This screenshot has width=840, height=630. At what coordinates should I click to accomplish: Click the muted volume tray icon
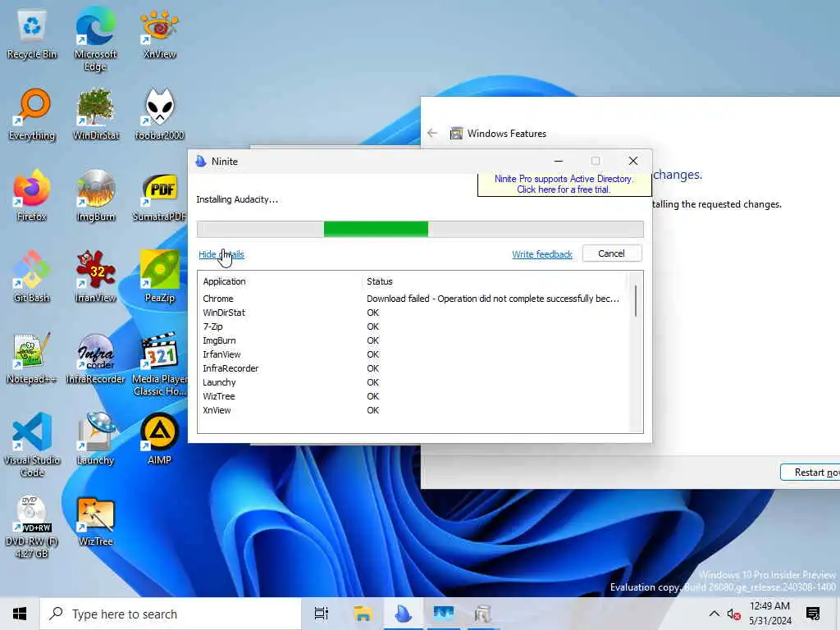[x=733, y=614]
